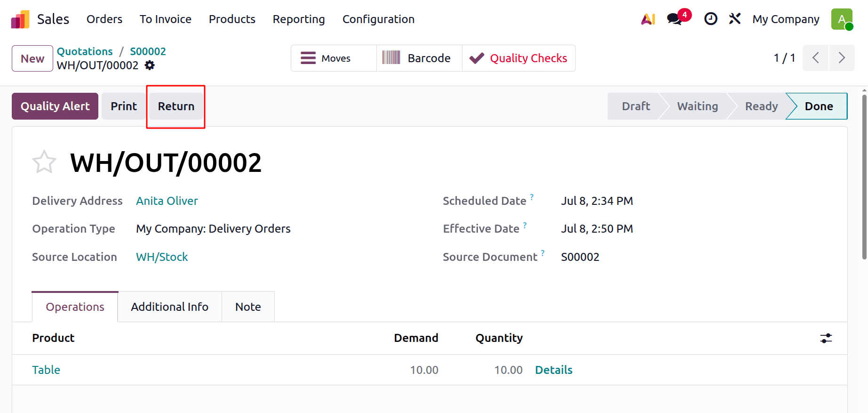The height and width of the screenshot is (413, 868).
Task: Open the My Company switcher
Action: pyautogui.click(x=786, y=19)
